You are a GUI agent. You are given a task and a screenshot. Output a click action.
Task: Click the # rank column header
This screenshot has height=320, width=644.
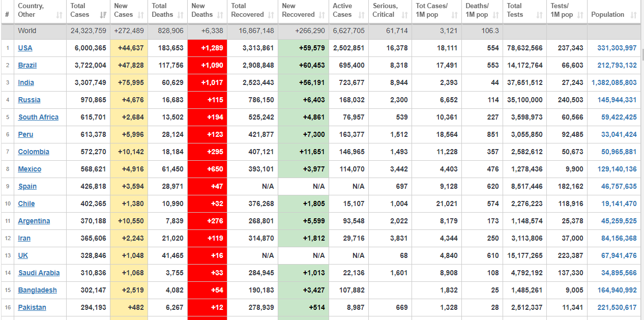click(x=7, y=15)
